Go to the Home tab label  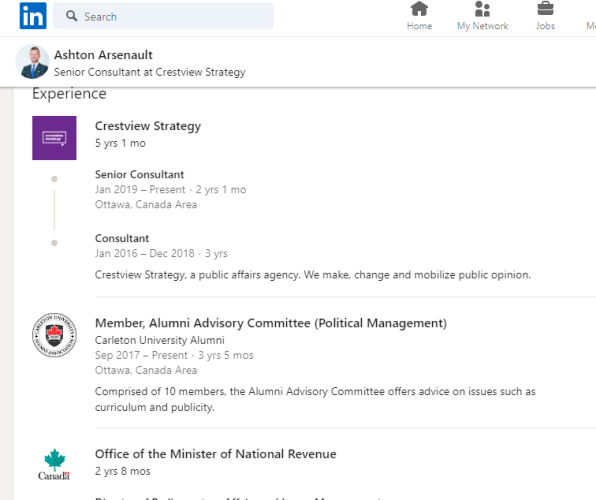(419, 26)
